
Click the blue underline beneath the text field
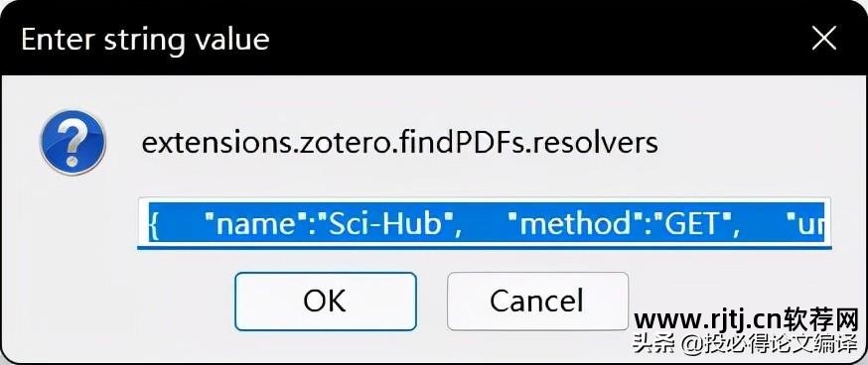(x=485, y=248)
